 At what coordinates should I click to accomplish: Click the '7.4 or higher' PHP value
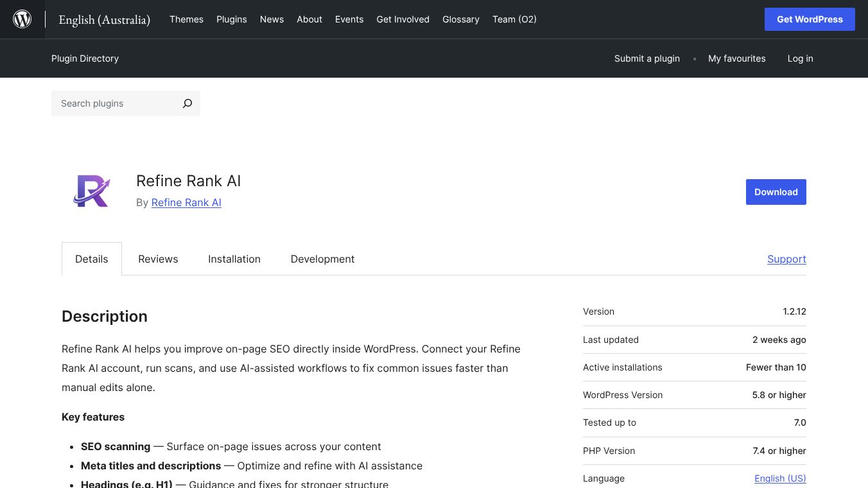point(779,451)
